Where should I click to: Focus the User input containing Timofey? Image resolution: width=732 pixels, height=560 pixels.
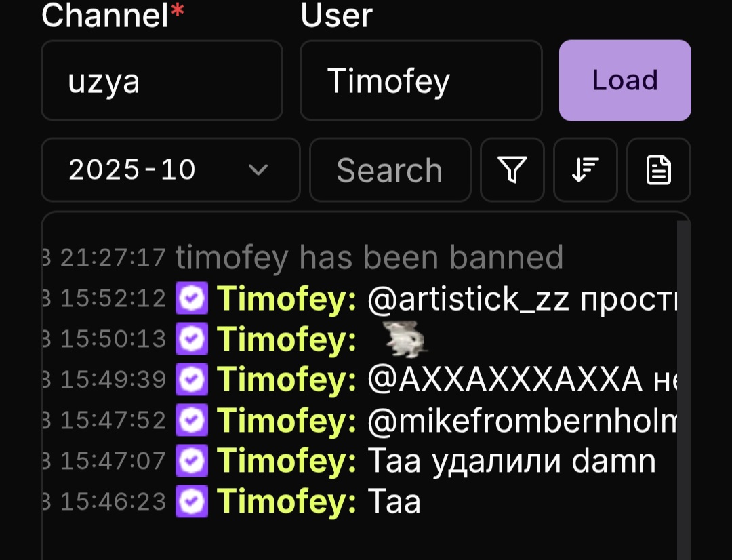click(421, 81)
